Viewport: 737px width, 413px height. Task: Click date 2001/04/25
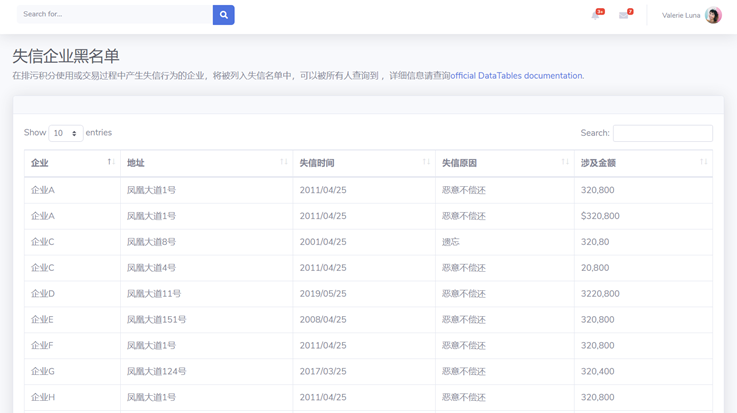coord(323,242)
